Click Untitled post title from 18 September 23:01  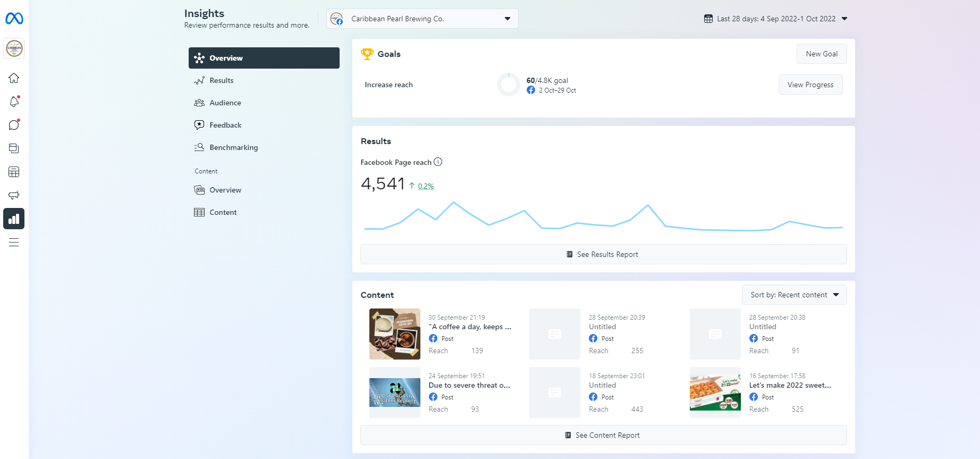603,386
